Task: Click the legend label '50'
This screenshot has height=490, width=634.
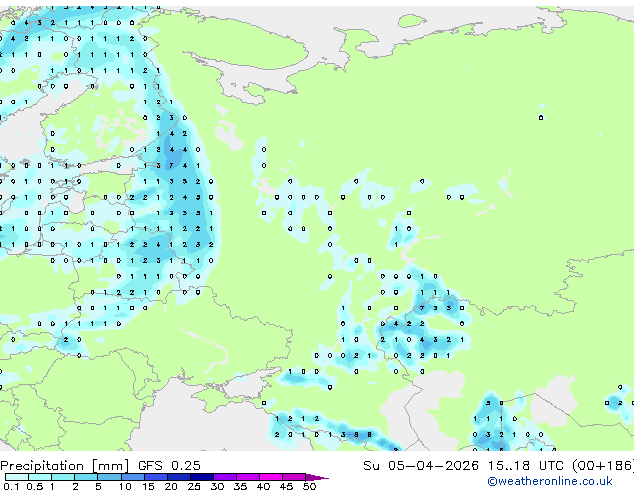Action: (x=309, y=486)
